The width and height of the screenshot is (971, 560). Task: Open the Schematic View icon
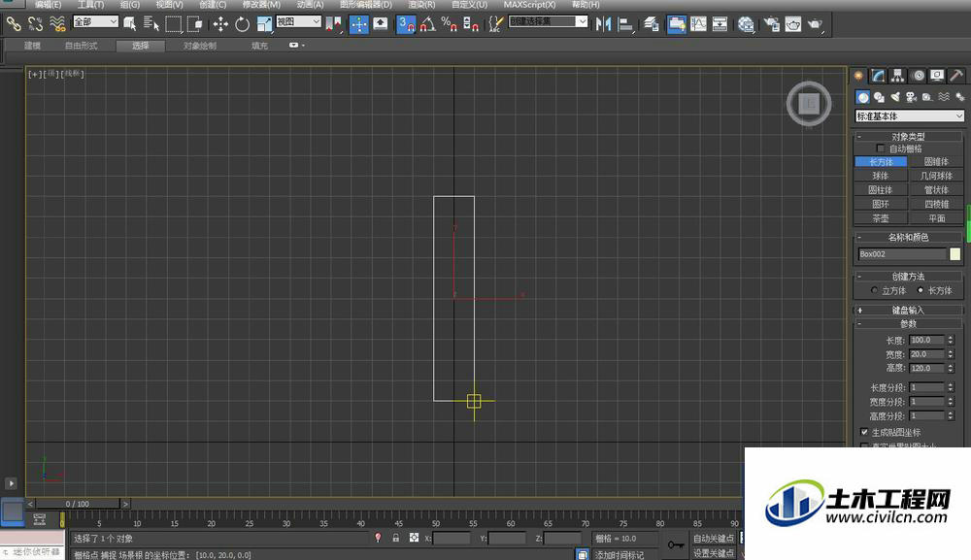[720, 24]
